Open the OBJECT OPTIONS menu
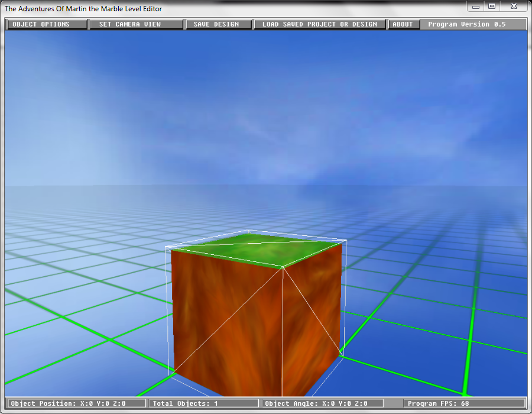Screen dimensions: 532x414 47,24
